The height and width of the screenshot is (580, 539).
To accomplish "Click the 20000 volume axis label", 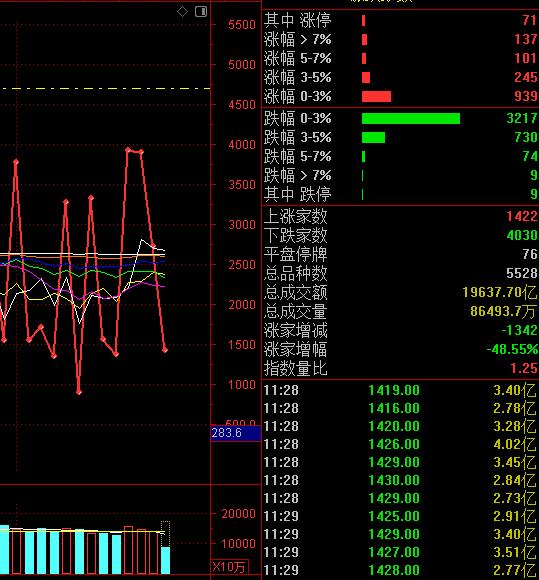I will (238, 514).
